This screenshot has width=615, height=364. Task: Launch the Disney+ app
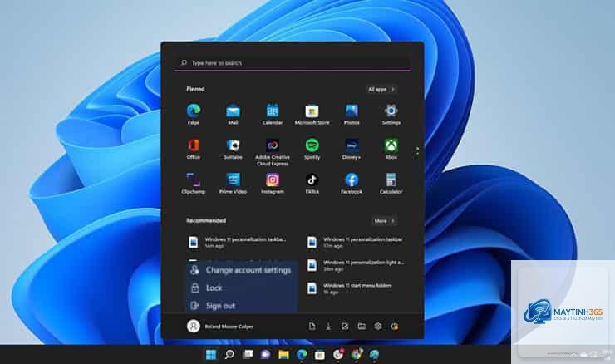352,149
